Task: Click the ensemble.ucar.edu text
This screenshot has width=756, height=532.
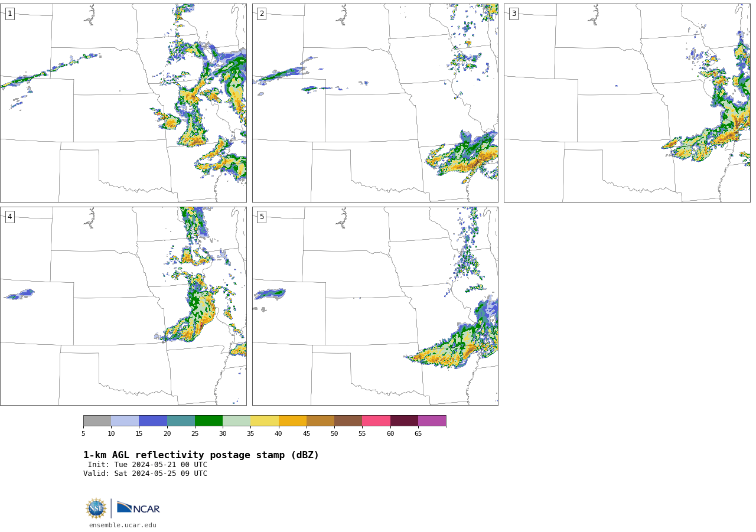Action: coord(123,525)
